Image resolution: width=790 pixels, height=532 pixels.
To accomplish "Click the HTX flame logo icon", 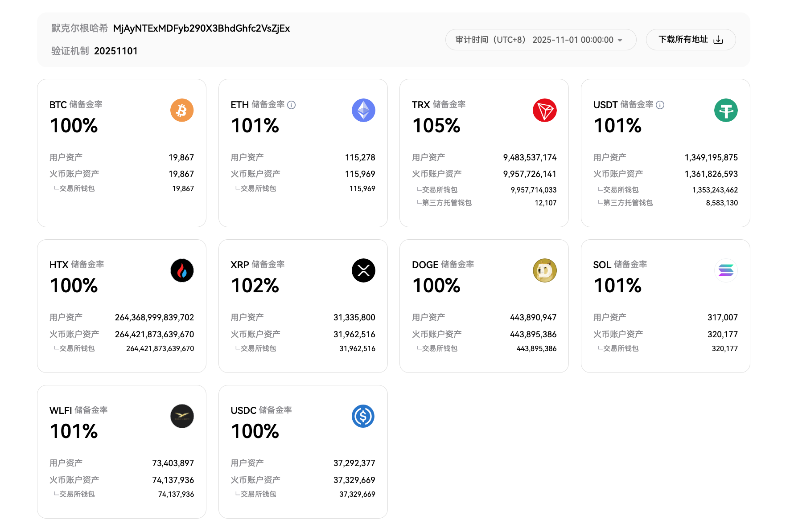I will (181, 270).
